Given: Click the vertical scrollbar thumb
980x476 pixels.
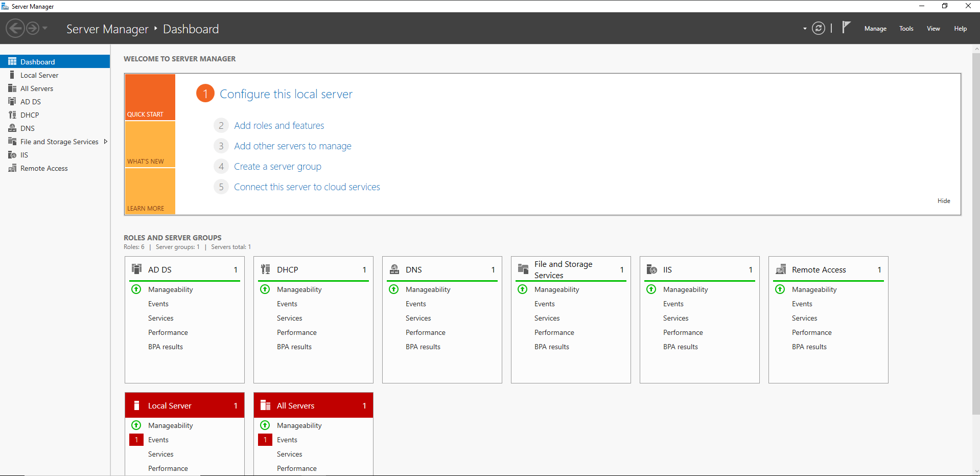Looking at the screenshot, I should (976, 233).
